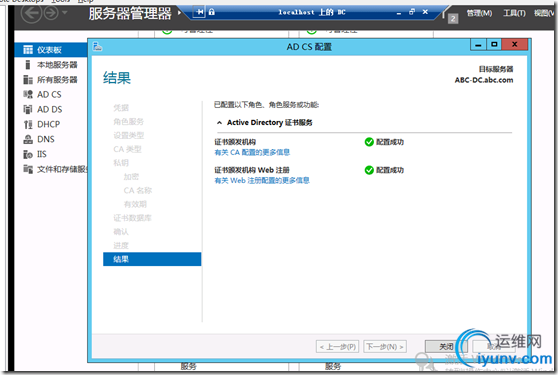Maximize the AD CS 配置 window
Screen dimensions: 558x375
(x=494, y=45)
